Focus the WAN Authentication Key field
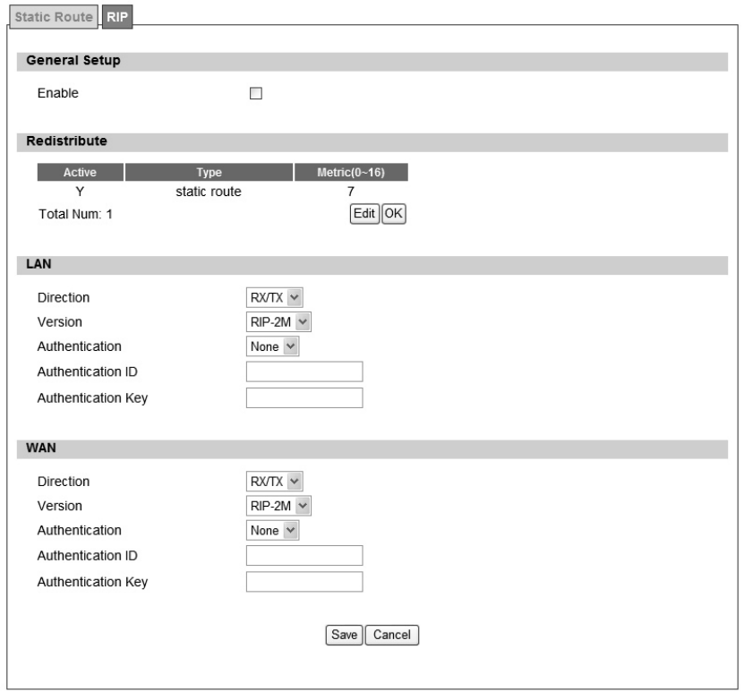The image size is (744, 700). pyautogui.click(x=304, y=582)
